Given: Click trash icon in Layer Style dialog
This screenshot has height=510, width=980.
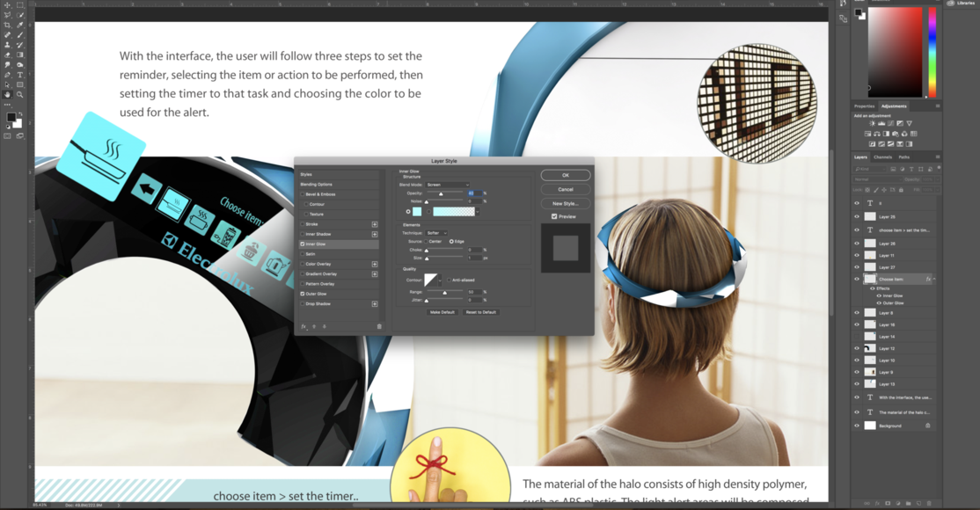Looking at the screenshot, I should (379, 326).
